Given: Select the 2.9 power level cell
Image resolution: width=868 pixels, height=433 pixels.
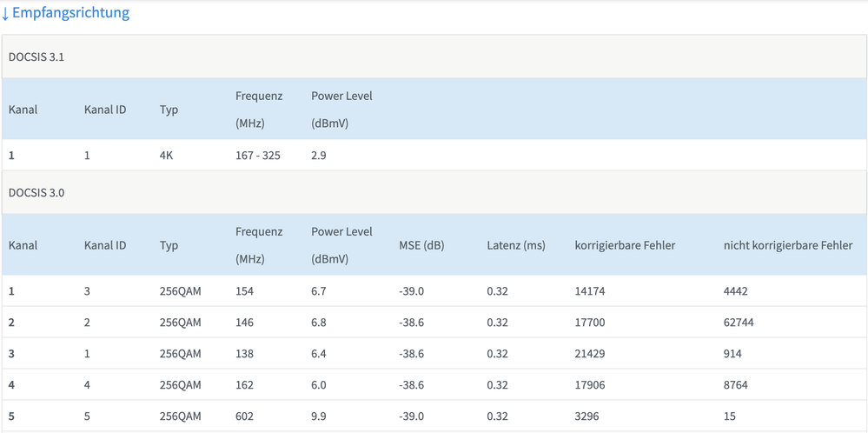Looking at the screenshot, I should pos(320,156).
